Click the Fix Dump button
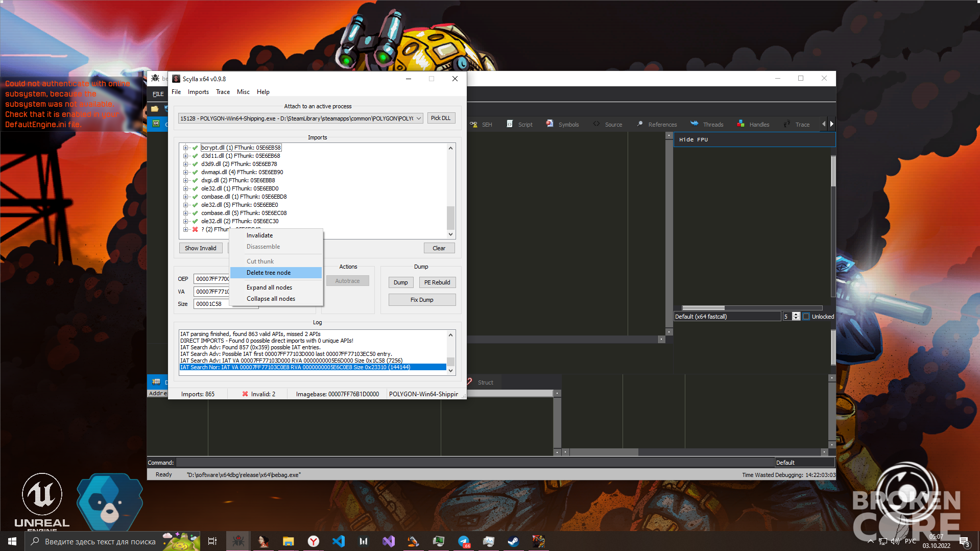The width and height of the screenshot is (980, 551). click(422, 300)
